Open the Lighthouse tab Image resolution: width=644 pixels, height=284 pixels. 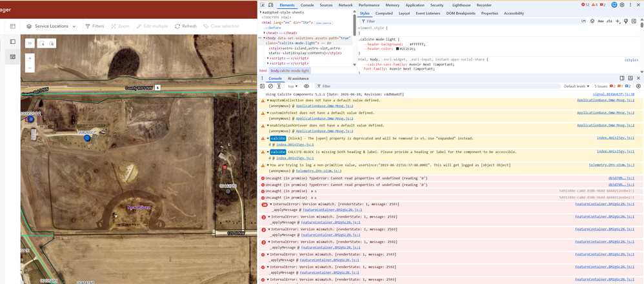point(461,5)
